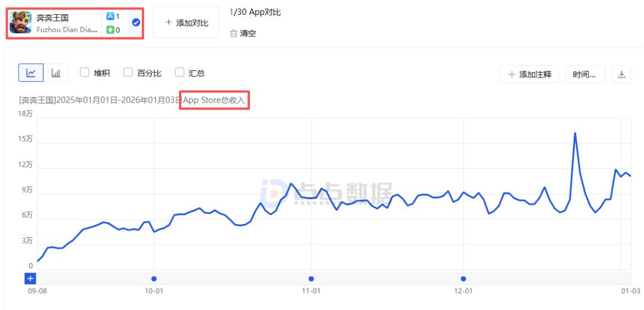Click the 11-01 timeline dot marker
The height and width of the screenshot is (310, 644).
coord(311,278)
